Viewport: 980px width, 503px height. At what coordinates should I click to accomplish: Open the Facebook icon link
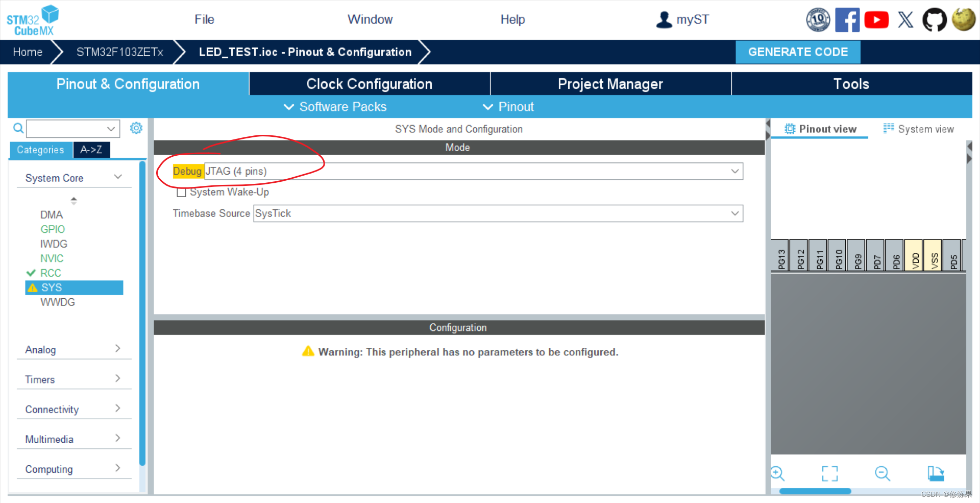847,20
